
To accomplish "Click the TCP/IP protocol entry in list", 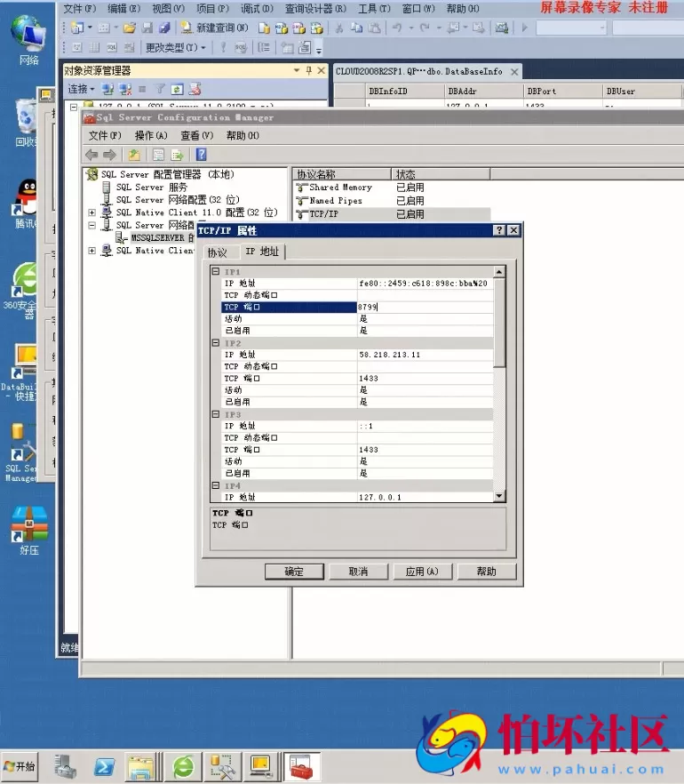I will [322, 214].
